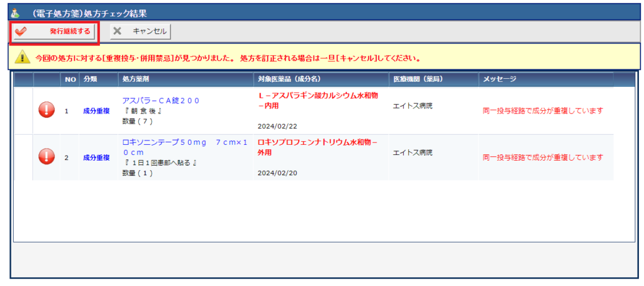
Task: Click the date 2024/02/20
Action: pyautogui.click(x=277, y=173)
